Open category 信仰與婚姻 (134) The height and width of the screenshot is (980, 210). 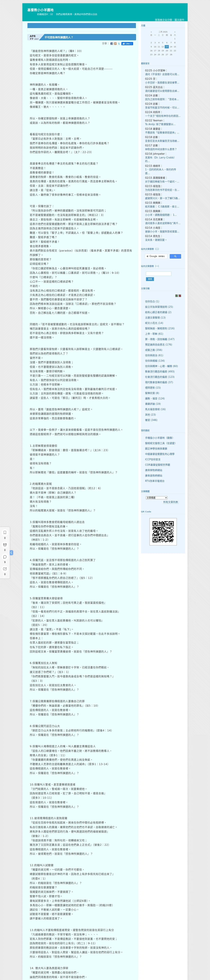pos(155,361)
